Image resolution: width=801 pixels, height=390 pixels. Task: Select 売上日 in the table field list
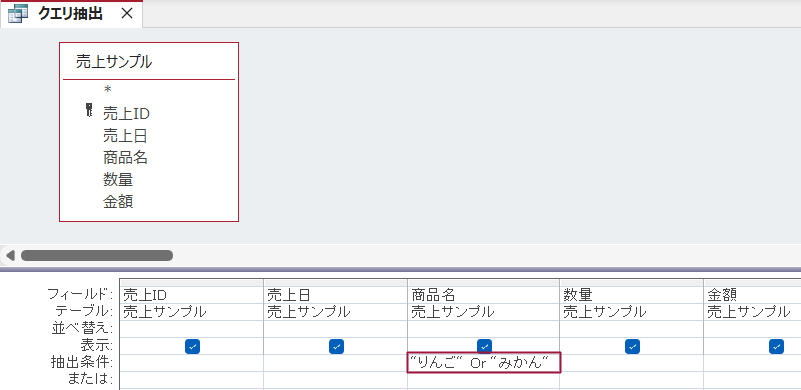[x=125, y=136]
